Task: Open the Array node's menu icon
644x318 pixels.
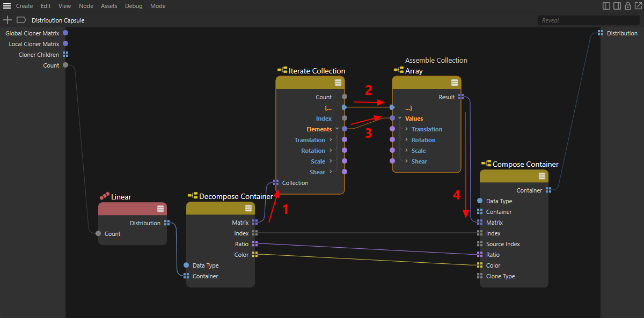Action: pyautogui.click(x=454, y=83)
